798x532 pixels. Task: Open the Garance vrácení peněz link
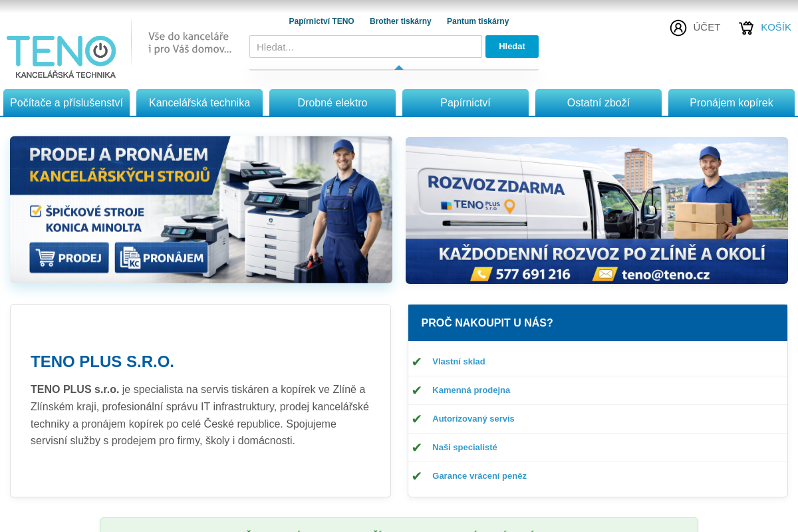(479, 475)
